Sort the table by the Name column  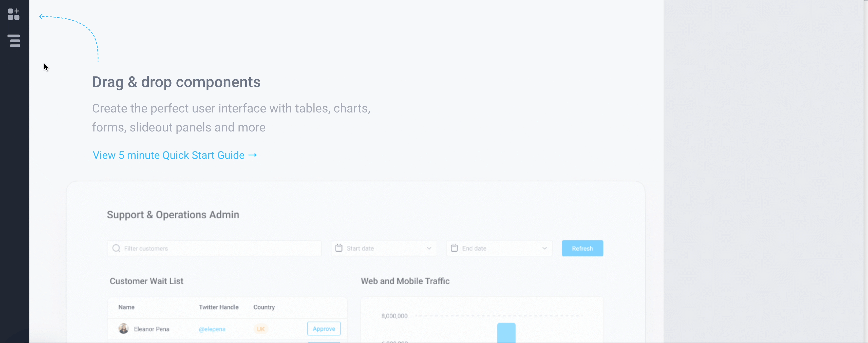click(126, 307)
